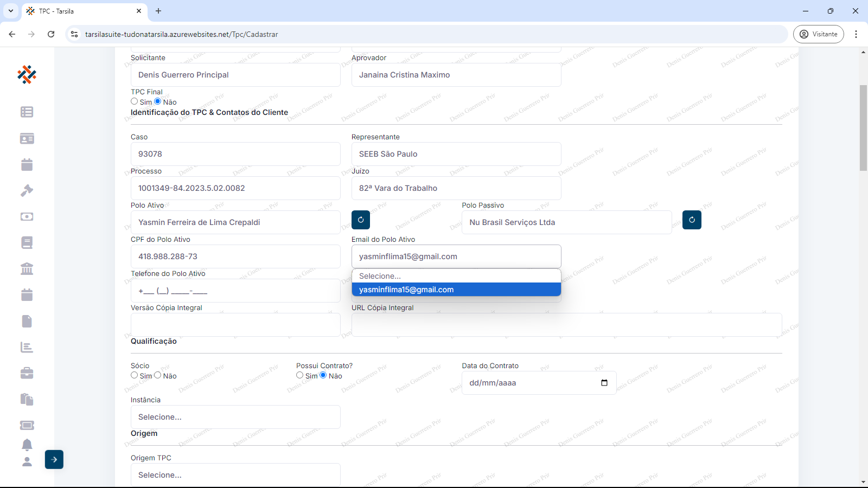This screenshot has height=488, width=868.
Task: Open the ID card icon in sidebar
Action: (27, 139)
